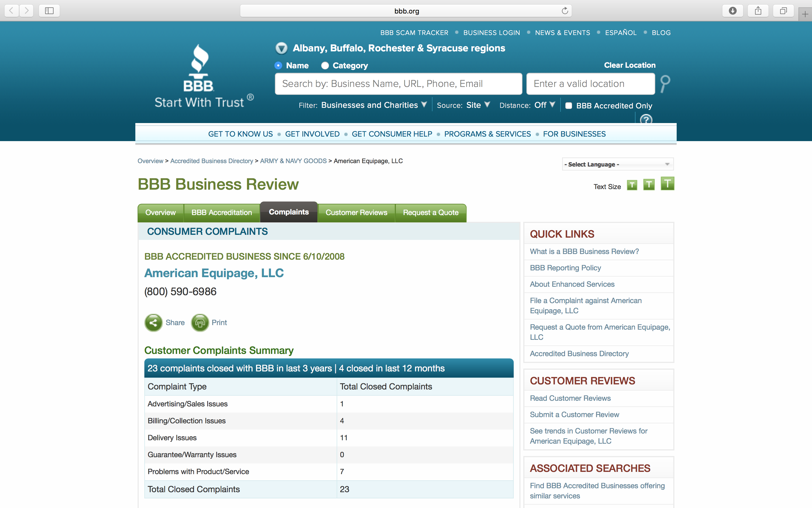This screenshot has width=812, height=508.
Task: Click the Safari forward arrow button
Action: tap(27, 11)
